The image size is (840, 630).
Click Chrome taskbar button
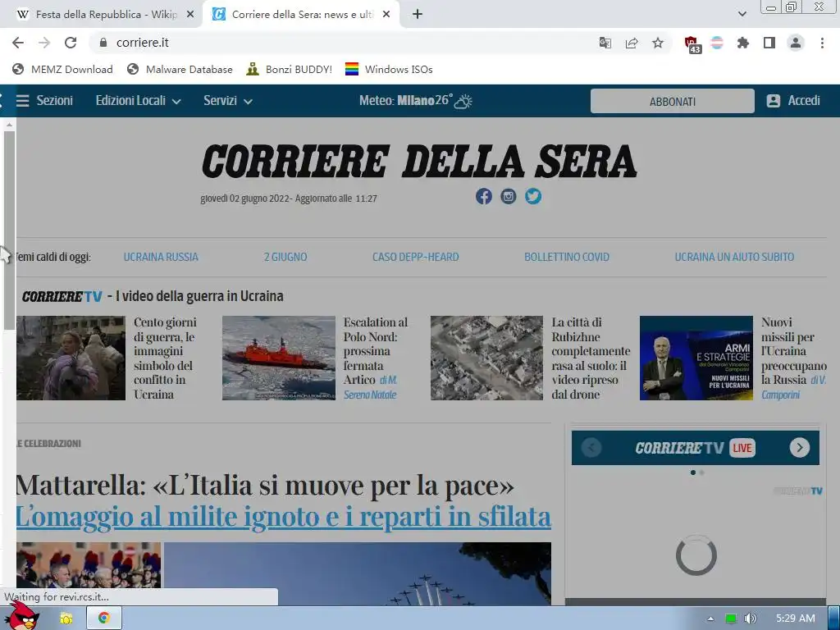(104, 619)
